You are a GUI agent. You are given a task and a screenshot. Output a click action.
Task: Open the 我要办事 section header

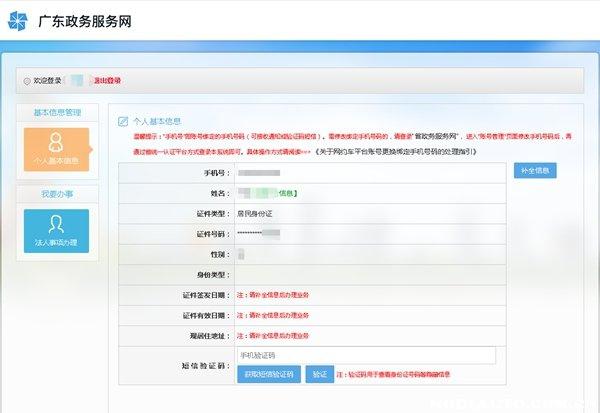57,194
